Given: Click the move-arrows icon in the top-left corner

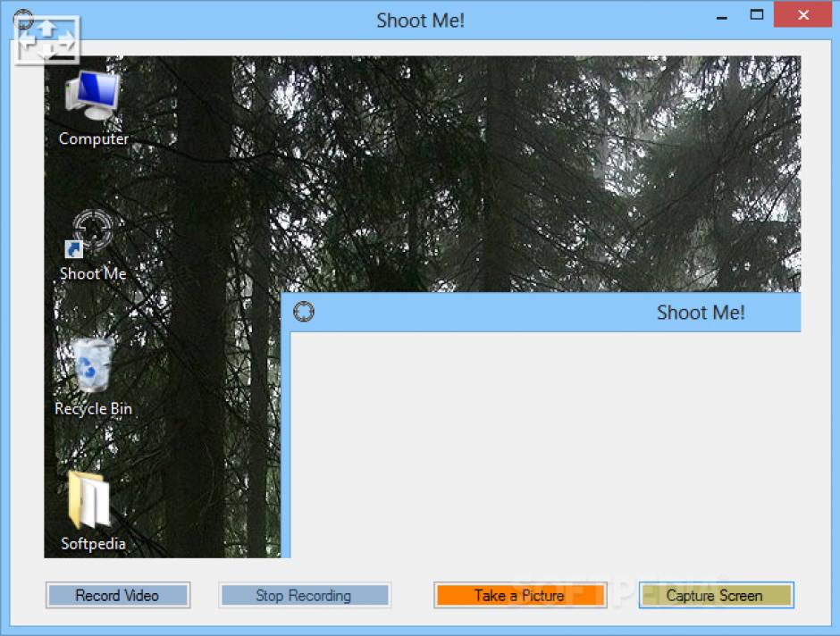Looking at the screenshot, I should click(x=47, y=39).
